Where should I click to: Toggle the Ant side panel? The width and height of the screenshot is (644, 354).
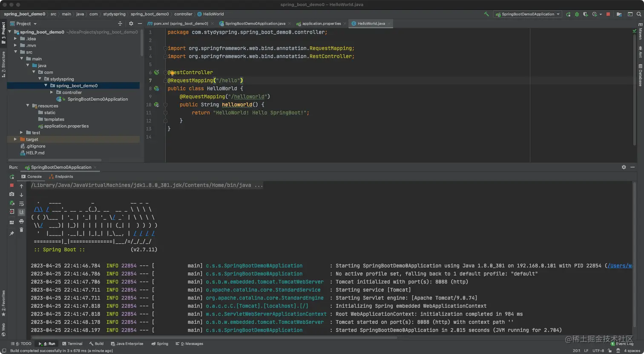point(640,52)
